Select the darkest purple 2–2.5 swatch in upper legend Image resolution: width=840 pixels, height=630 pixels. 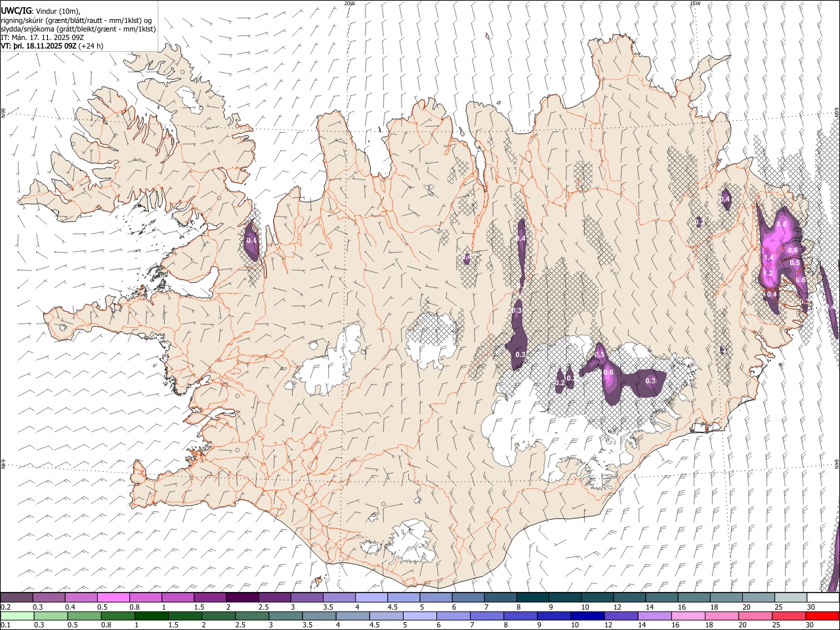coord(242,598)
